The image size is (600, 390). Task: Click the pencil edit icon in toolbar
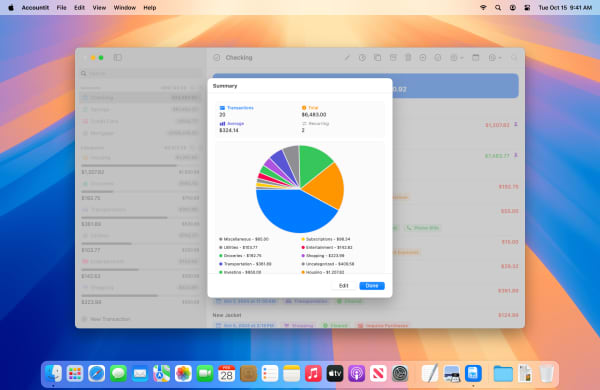347,58
